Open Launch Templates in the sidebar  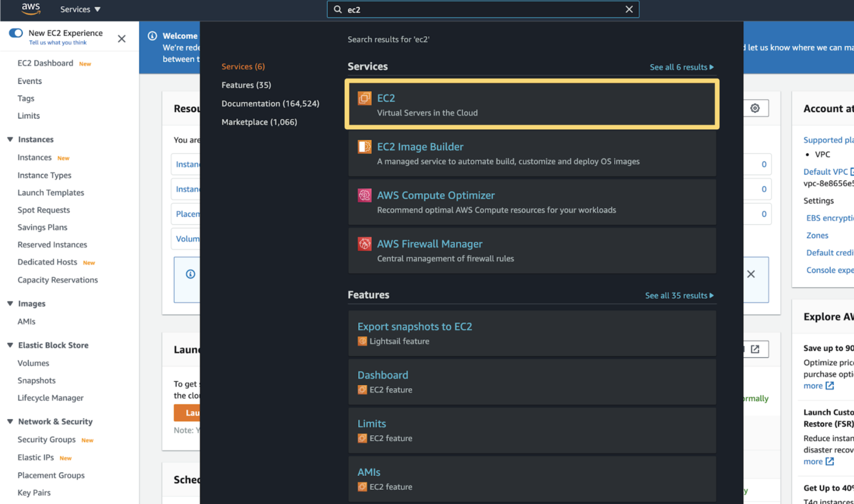click(x=51, y=192)
